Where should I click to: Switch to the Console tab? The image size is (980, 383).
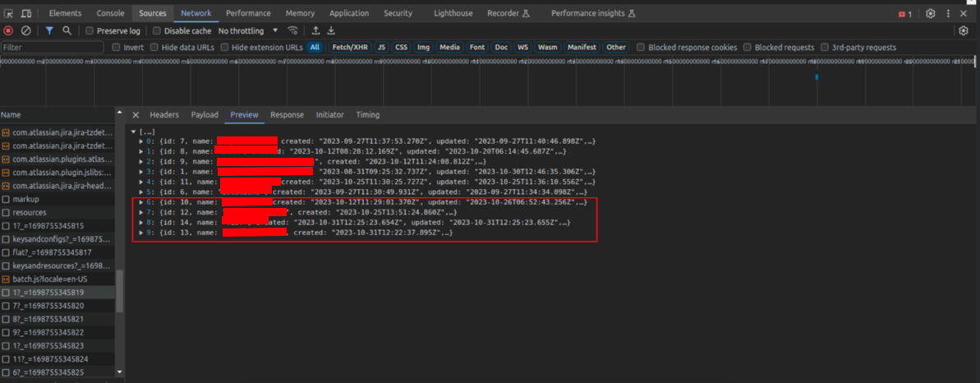coord(110,13)
